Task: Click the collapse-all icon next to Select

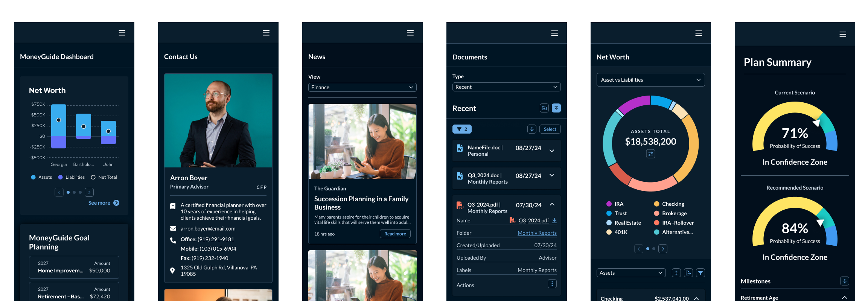Action: point(532,129)
